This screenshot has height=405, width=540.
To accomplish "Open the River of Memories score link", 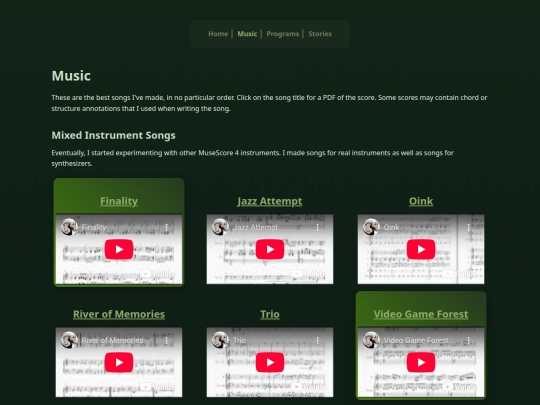I will pos(119,314).
